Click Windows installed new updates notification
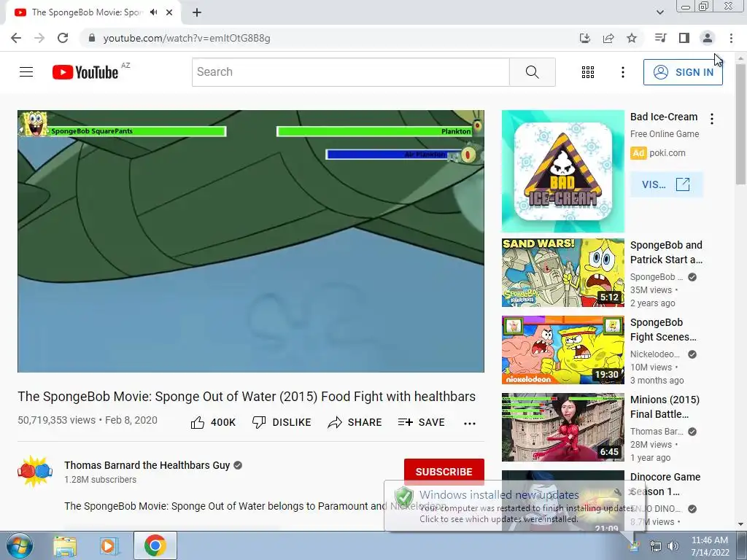The width and height of the screenshot is (747, 560). pyautogui.click(x=514, y=506)
